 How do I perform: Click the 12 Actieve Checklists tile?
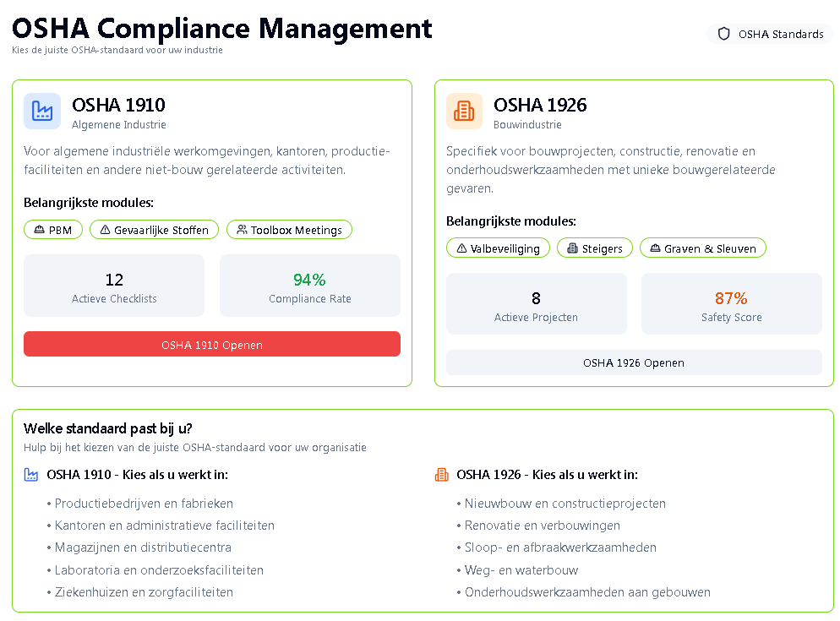114,286
